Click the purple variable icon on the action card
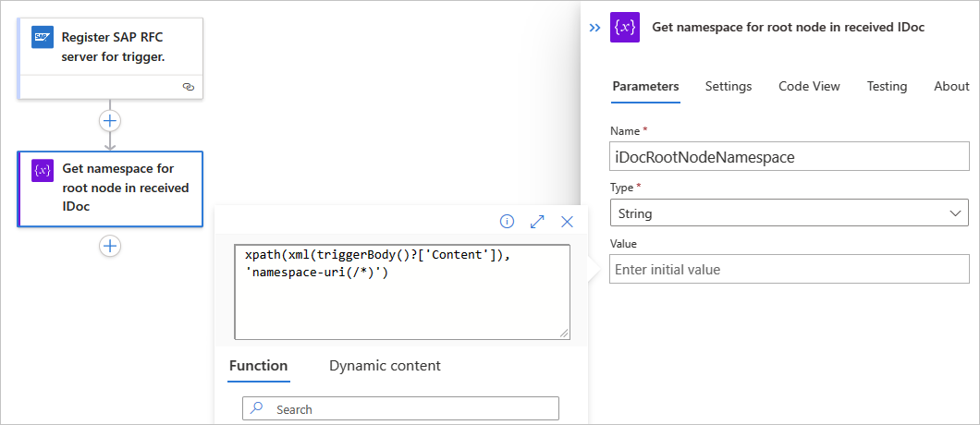 point(43,170)
